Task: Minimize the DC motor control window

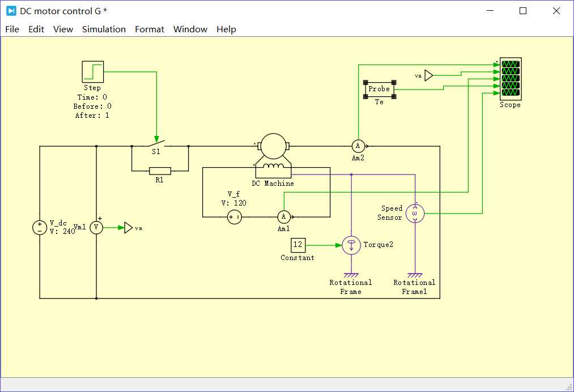Action: click(x=490, y=11)
